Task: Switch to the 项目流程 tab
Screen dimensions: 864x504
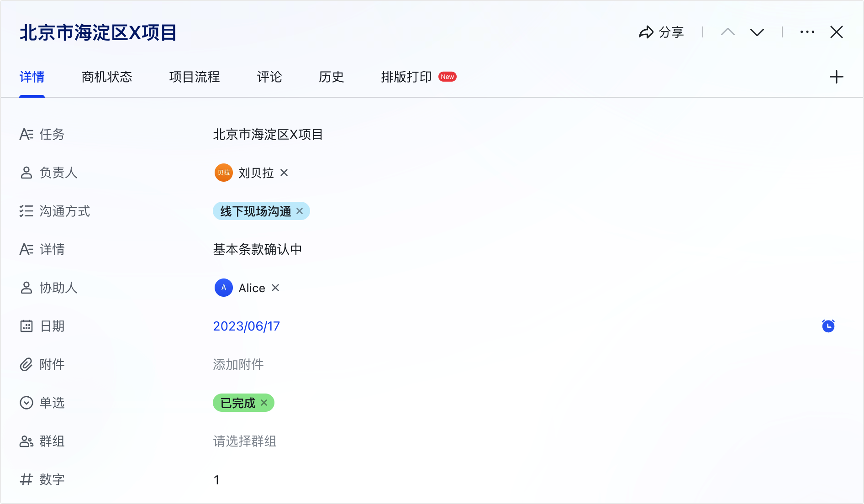Action: (195, 77)
